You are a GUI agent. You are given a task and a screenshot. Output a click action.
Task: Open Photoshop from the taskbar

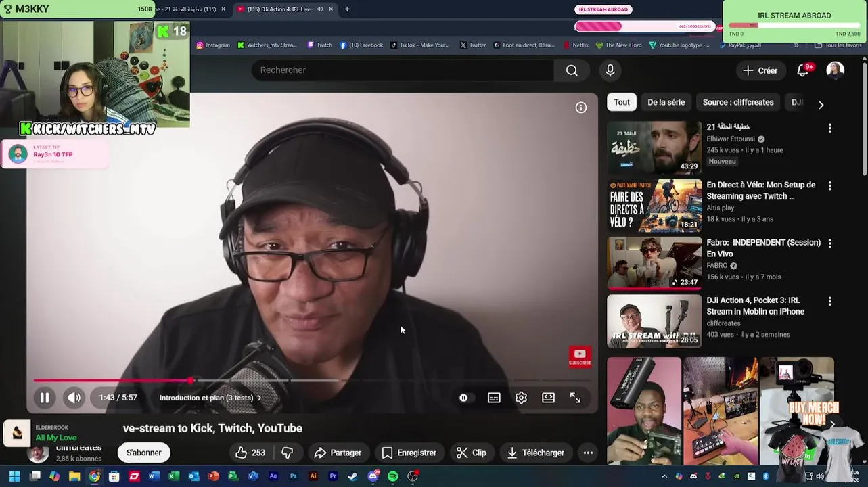293,476
